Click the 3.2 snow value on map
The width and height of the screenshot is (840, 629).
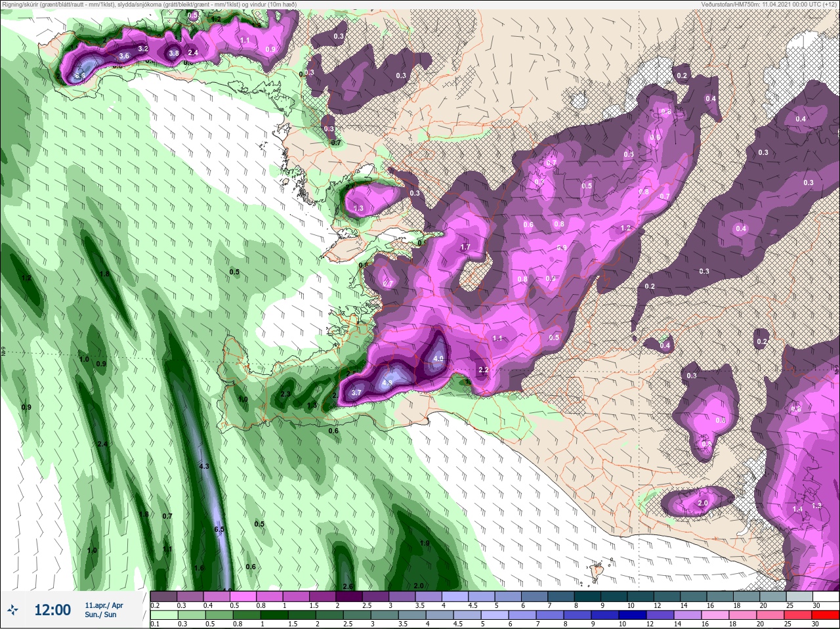(144, 49)
